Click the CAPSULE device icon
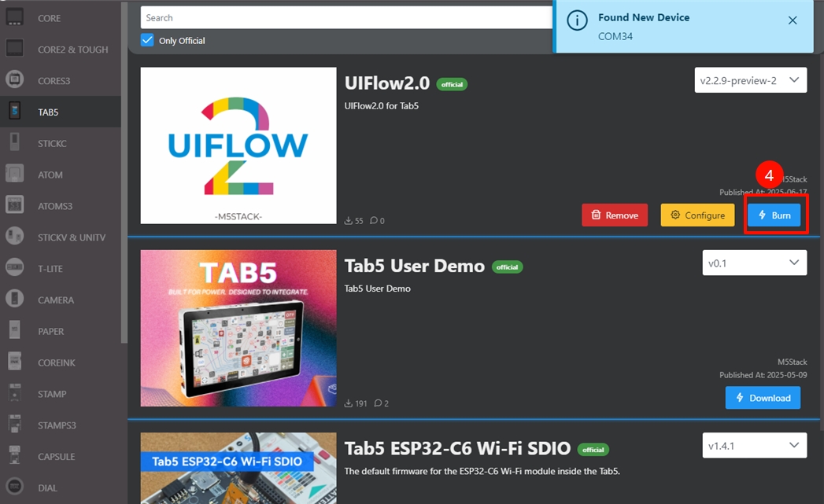This screenshot has width=824, height=504. coord(15,456)
